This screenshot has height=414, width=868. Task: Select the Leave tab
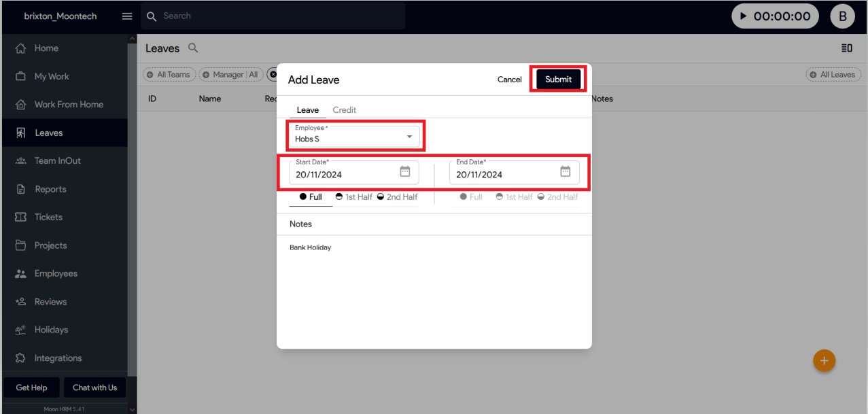click(x=307, y=110)
